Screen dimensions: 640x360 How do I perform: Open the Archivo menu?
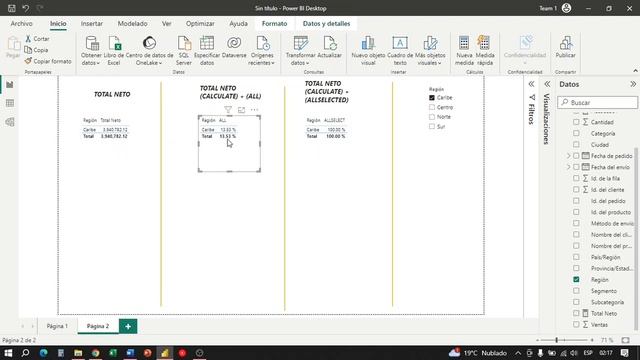pyautogui.click(x=22, y=24)
